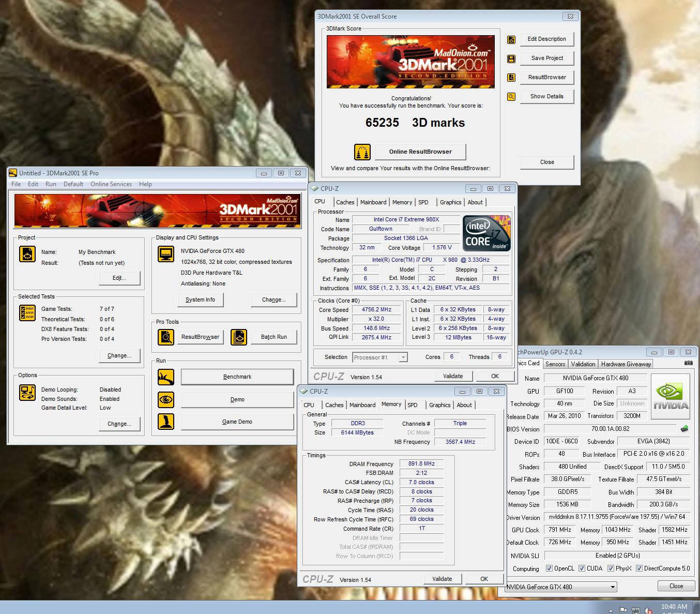Image resolution: width=700 pixels, height=614 pixels.
Task: Switch to Caches tab in upper CPU-Z window
Action: pyautogui.click(x=345, y=202)
